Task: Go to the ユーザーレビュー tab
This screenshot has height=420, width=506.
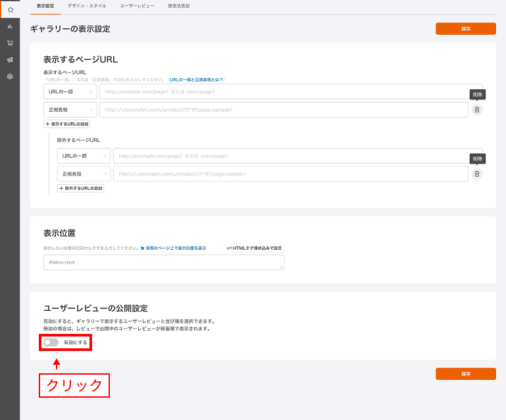Action: (x=137, y=5)
